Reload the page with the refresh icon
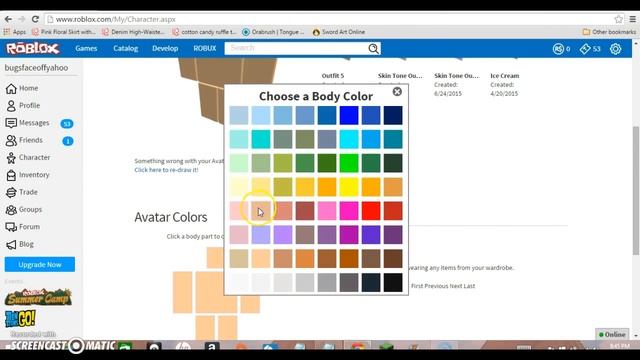640x360 pixels. tap(35, 19)
